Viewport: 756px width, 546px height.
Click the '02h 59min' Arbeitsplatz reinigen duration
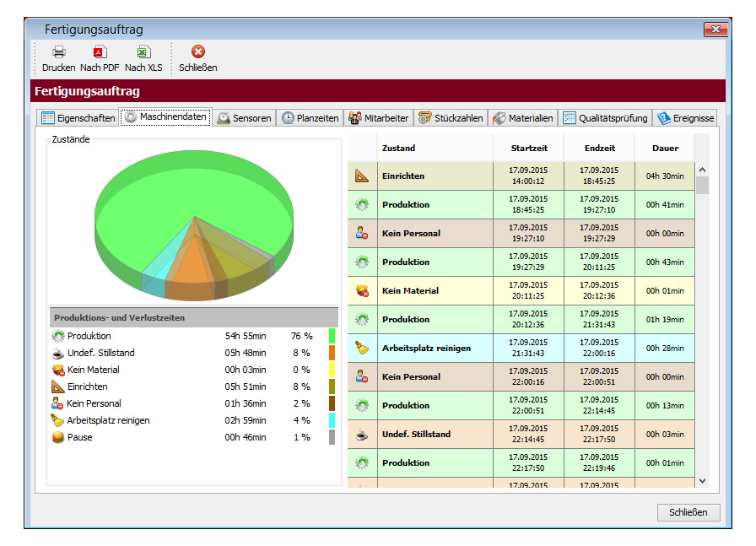tap(246, 420)
